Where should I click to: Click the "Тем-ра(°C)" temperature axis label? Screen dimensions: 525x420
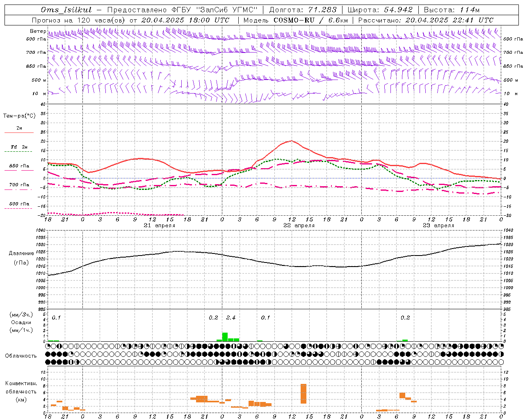point(19,116)
